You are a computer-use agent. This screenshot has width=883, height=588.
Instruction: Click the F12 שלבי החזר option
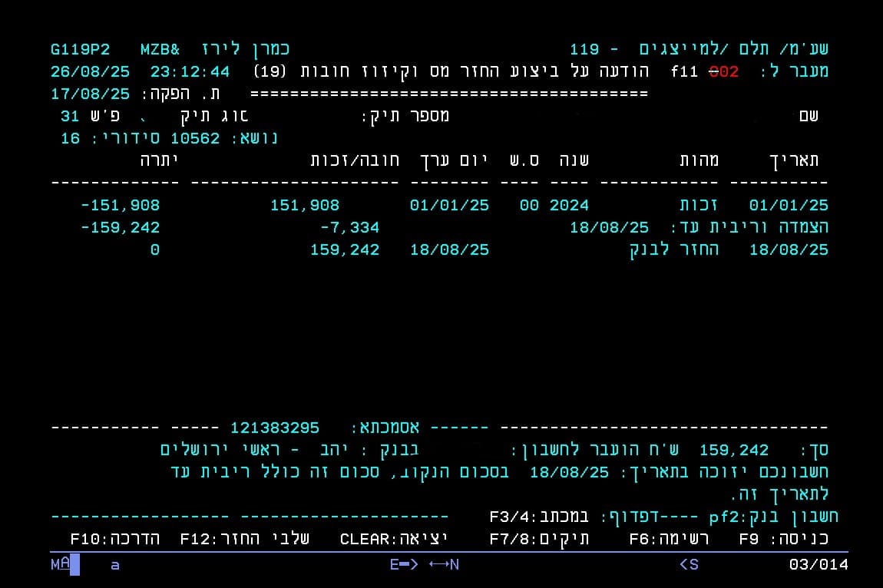[245, 539]
